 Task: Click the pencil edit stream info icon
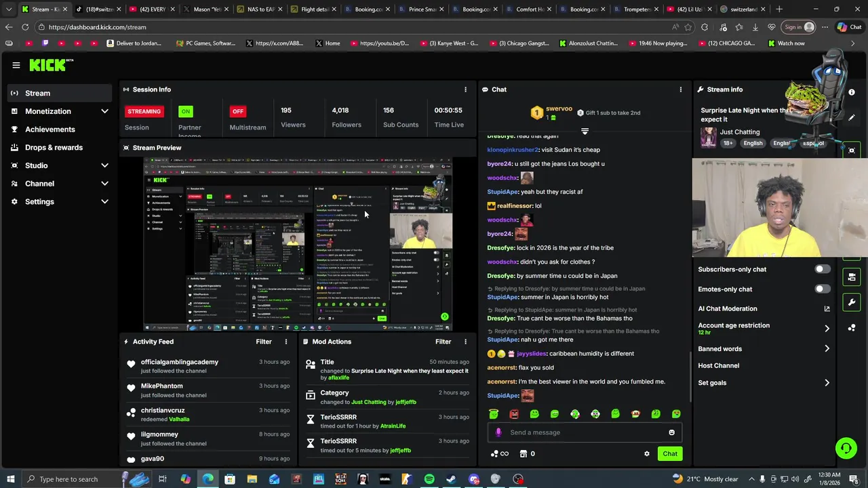(x=852, y=117)
